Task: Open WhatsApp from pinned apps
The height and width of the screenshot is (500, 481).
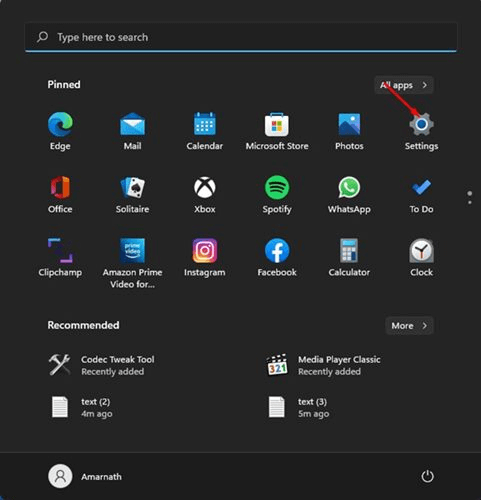Action: tap(349, 195)
